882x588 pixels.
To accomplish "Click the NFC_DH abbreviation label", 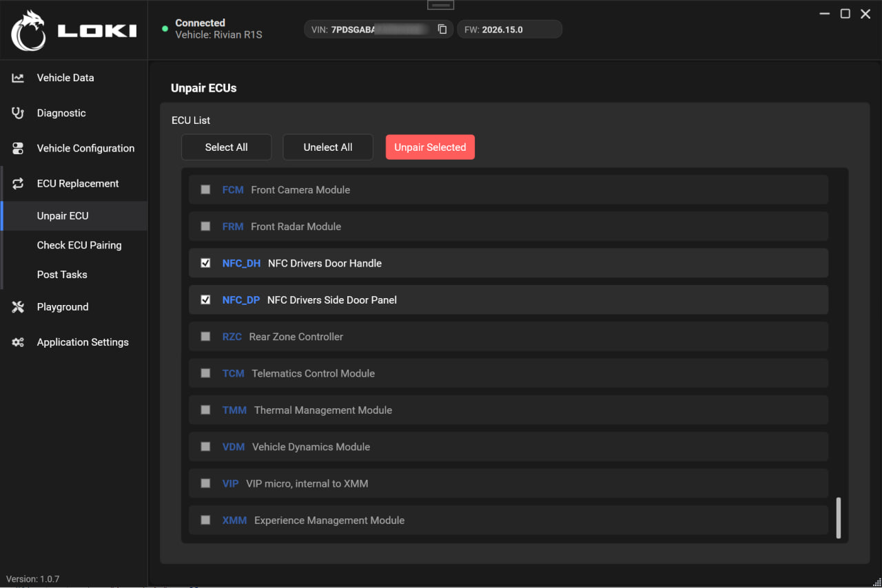I will click(241, 263).
